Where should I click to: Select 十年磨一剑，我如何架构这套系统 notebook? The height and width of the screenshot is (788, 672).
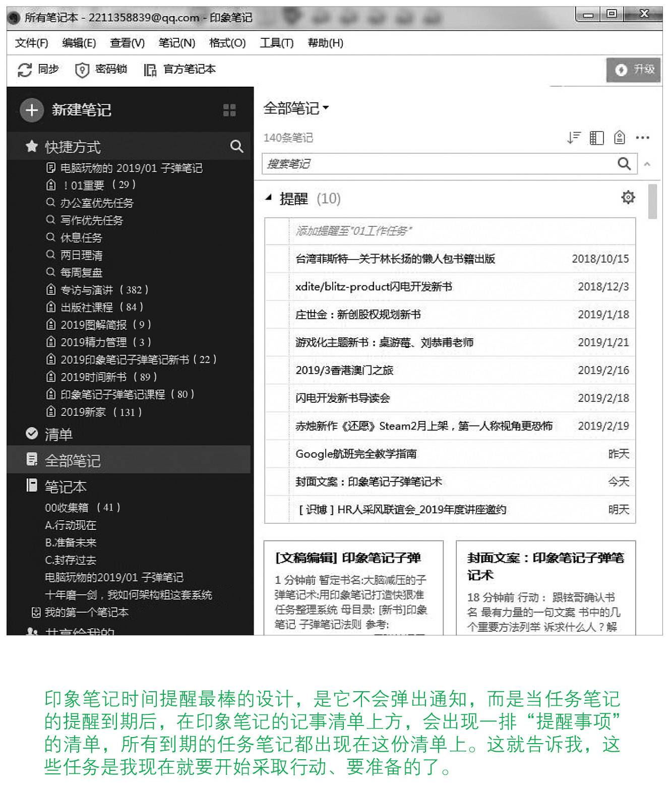(x=129, y=595)
